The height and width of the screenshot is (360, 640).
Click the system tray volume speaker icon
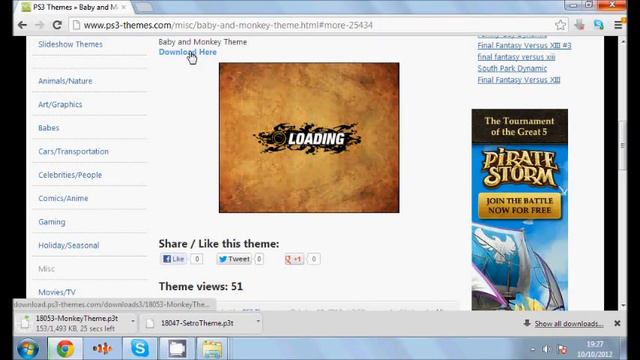[x=547, y=349]
